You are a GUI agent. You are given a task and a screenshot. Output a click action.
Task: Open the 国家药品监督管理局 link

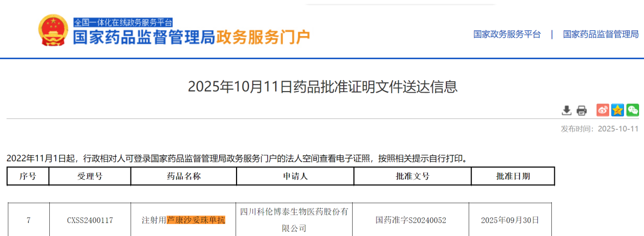pyautogui.click(x=601, y=34)
